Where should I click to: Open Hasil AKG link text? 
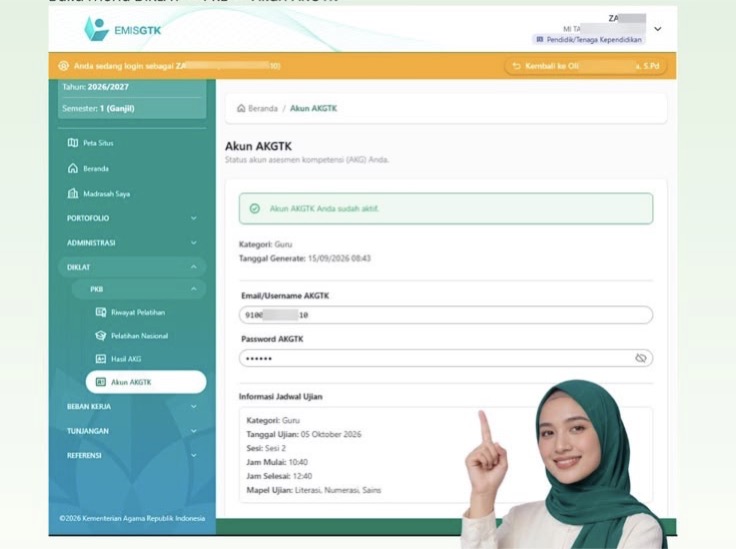pyautogui.click(x=126, y=358)
